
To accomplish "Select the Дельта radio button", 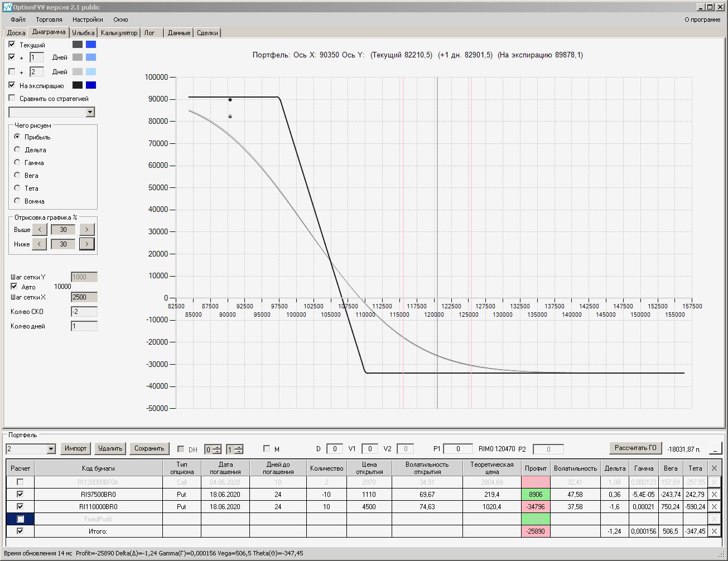I will [x=17, y=149].
